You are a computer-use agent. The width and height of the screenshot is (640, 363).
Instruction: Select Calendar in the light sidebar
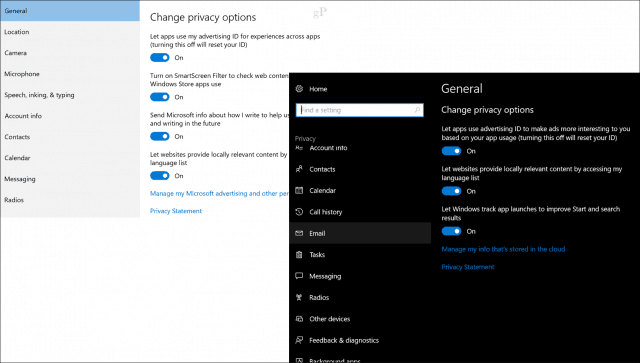point(70,158)
